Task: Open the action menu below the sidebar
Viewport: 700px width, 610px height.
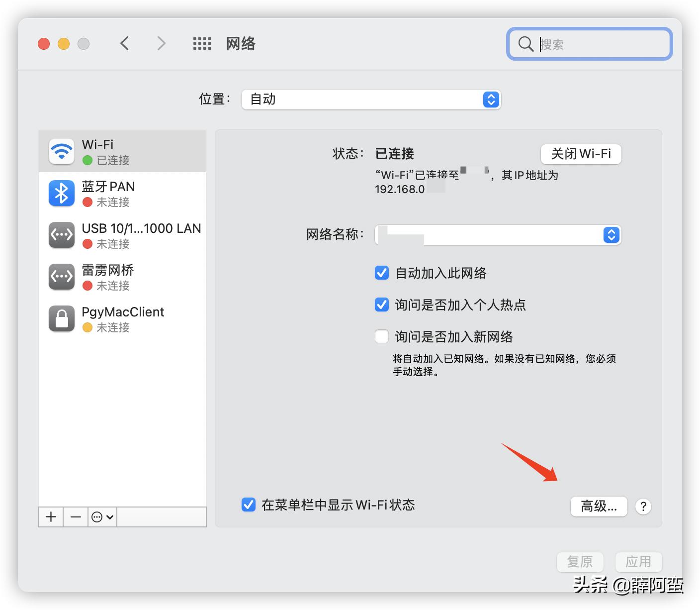Action: pyautogui.click(x=101, y=517)
